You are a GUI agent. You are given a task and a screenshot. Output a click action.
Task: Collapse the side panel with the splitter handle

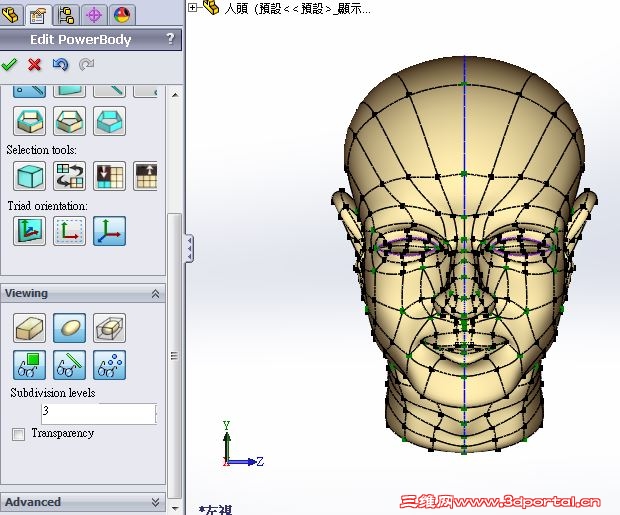189,248
